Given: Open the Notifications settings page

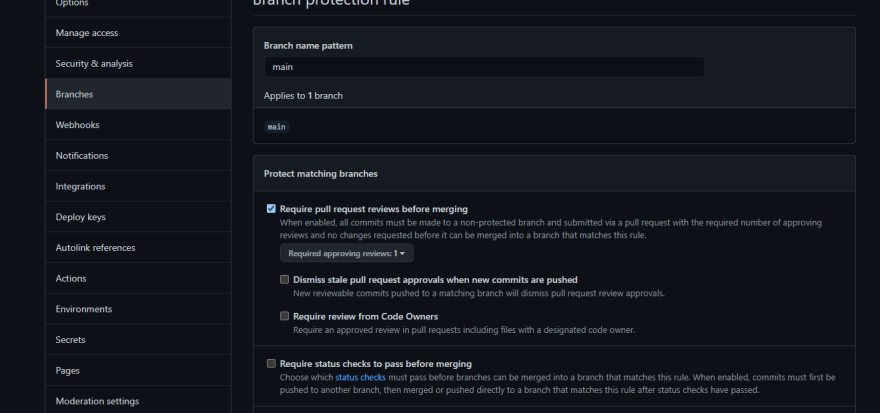Looking at the screenshot, I should click(138, 155).
